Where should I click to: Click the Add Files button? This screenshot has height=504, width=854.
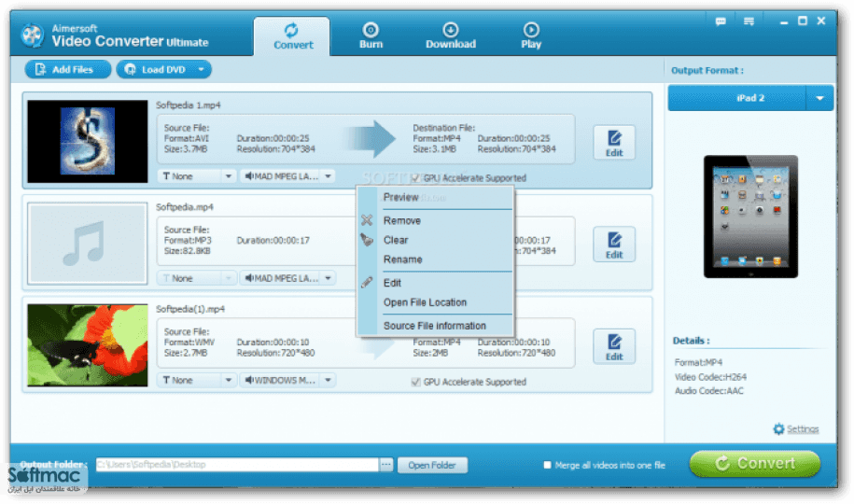67,69
